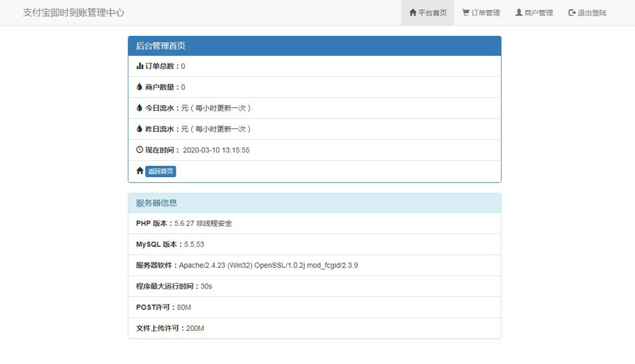Click the bar chart icon by 订单总数

pos(140,66)
